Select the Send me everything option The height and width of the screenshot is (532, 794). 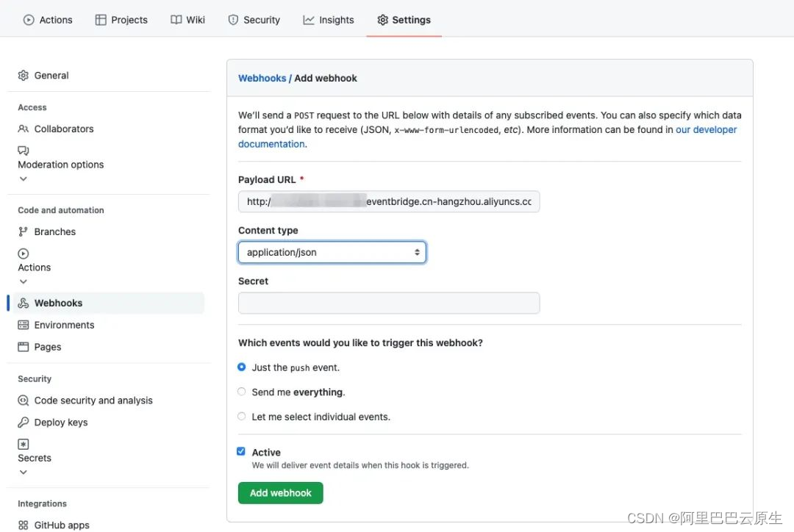242,392
